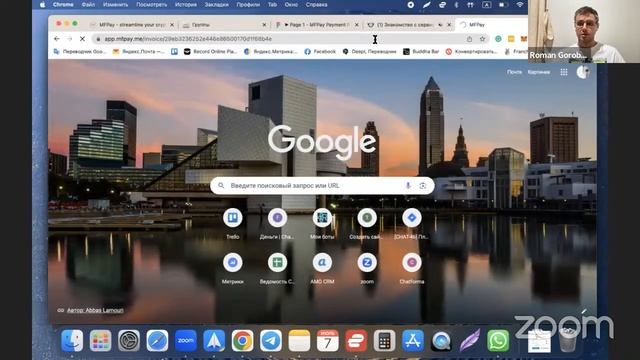Open the Метрики shortcut
The image size is (640, 360).
(x=233, y=268)
